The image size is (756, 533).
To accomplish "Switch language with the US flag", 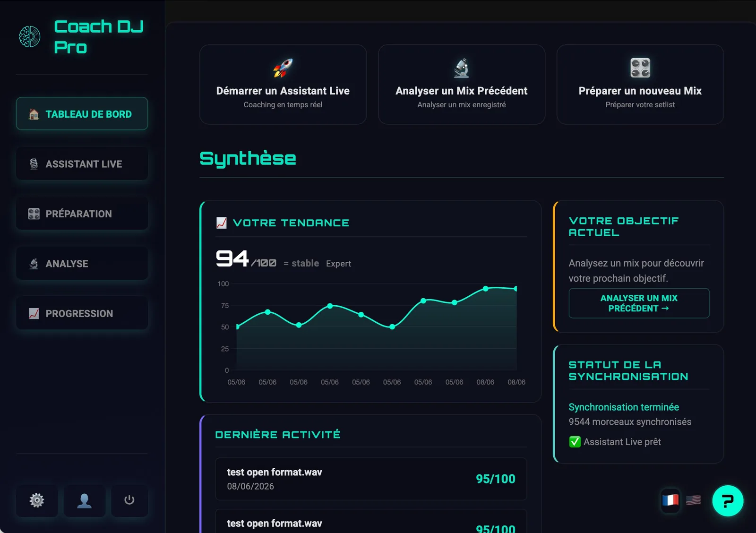I will point(693,500).
